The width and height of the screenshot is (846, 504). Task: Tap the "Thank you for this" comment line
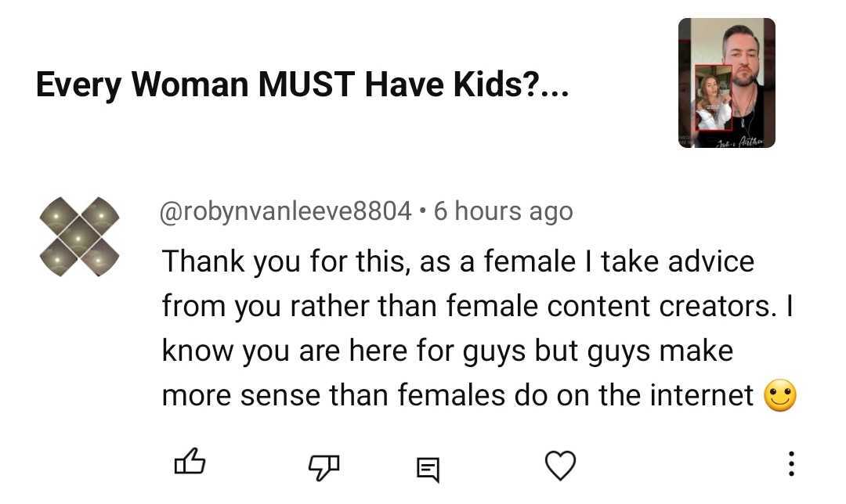point(457,261)
